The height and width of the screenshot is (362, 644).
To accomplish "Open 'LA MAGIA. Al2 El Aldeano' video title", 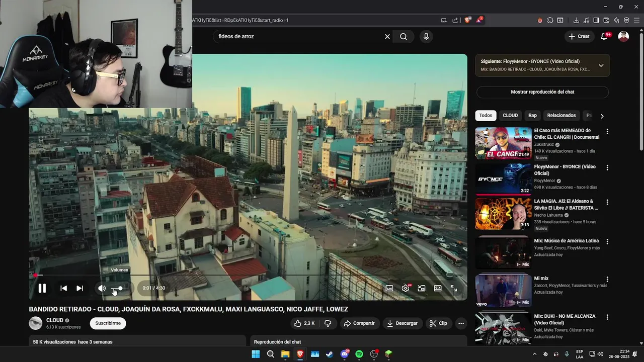I will 566,205.
